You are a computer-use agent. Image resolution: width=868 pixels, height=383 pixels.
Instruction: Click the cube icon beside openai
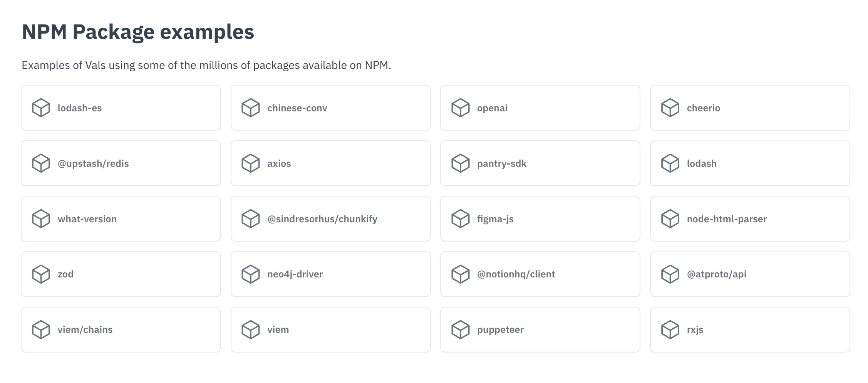[x=461, y=108]
